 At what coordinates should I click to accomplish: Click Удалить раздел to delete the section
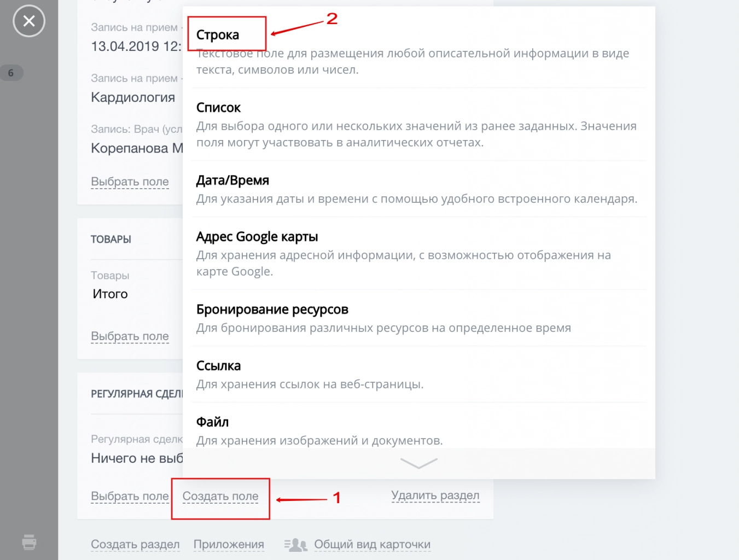coord(435,495)
